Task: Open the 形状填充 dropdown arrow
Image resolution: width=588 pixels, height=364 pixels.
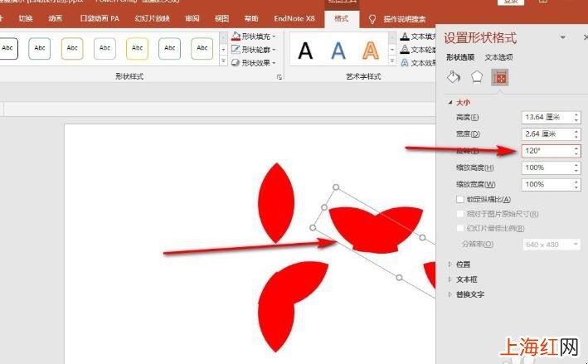Action: [x=274, y=36]
